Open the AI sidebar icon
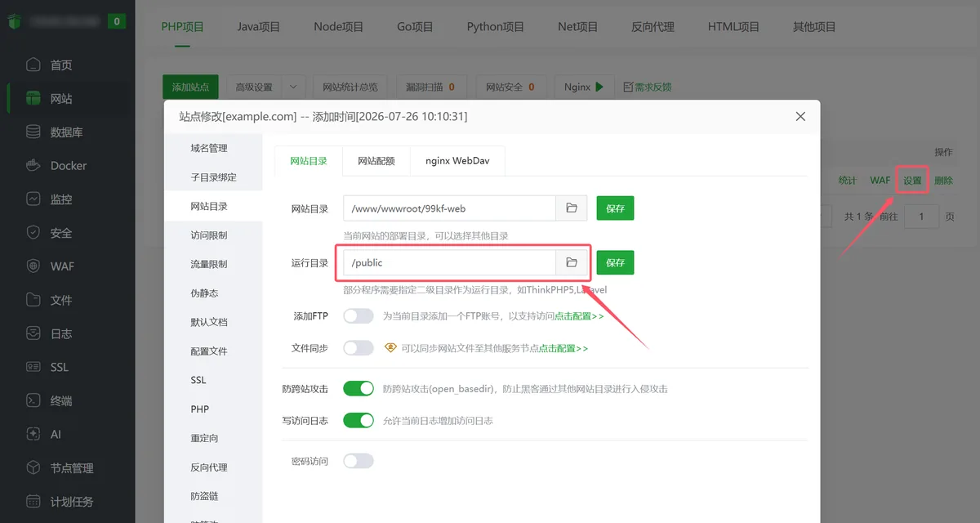The width and height of the screenshot is (980, 523). (33, 434)
